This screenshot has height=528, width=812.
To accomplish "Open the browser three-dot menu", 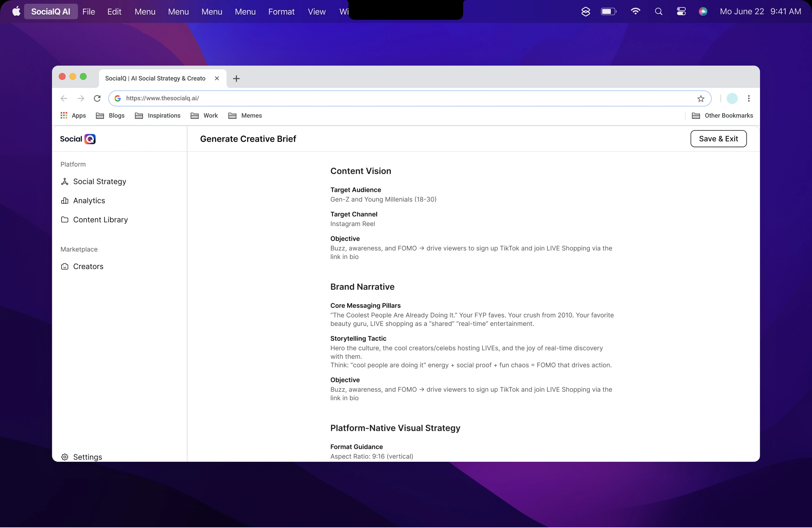I will [x=749, y=99].
